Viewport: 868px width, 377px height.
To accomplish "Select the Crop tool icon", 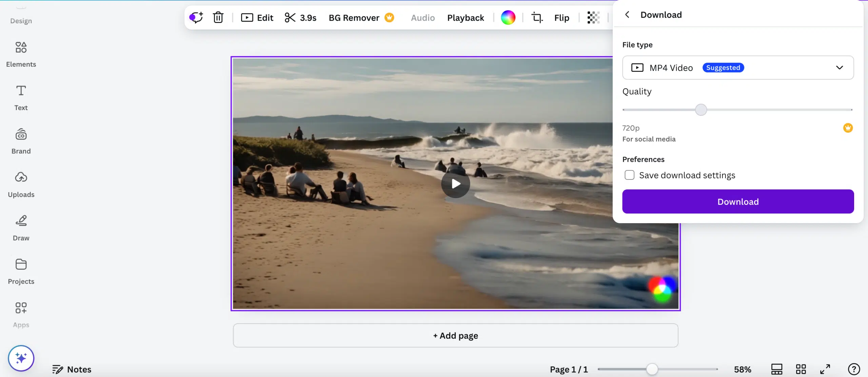I will click(537, 17).
